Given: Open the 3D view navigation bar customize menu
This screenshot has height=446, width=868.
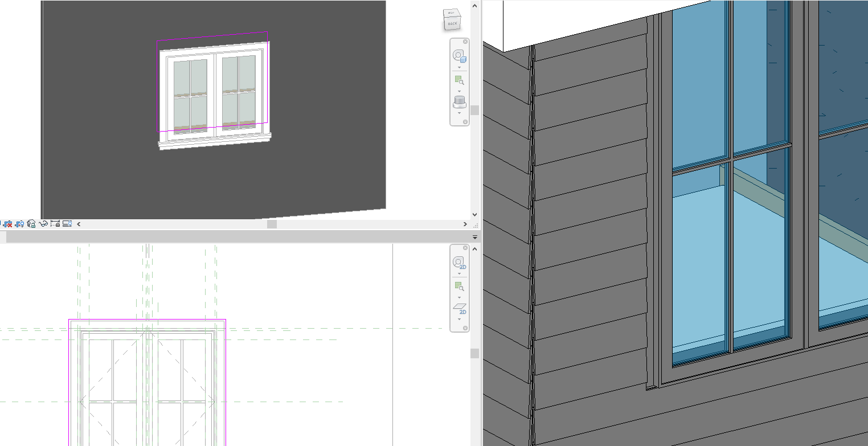Looking at the screenshot, I should click(465, 122).
